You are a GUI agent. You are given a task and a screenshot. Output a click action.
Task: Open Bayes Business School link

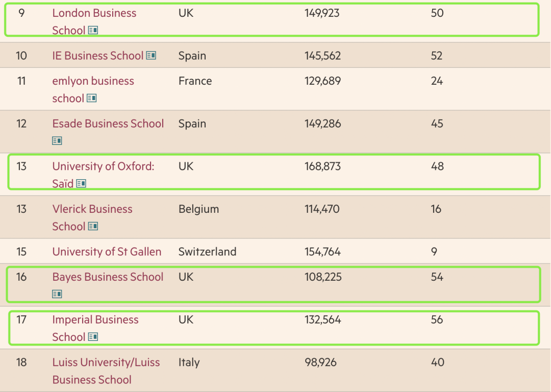[108, 277]
